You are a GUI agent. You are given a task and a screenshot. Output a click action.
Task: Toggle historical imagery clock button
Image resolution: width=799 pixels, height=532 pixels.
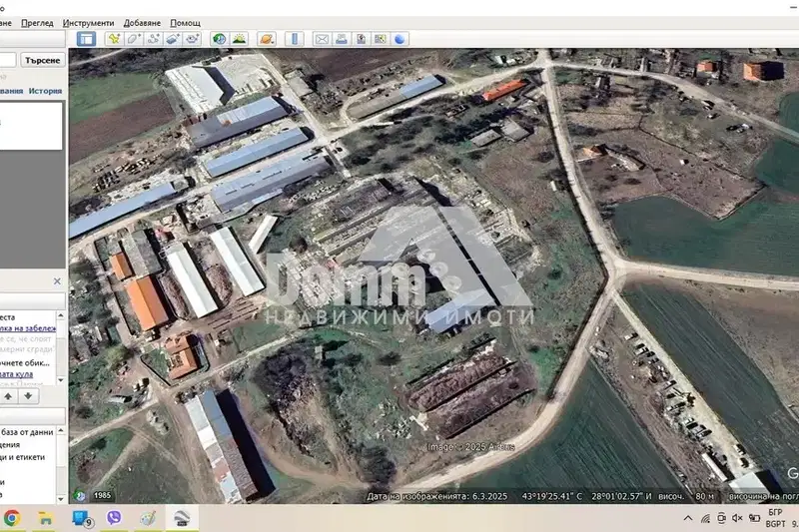220,39
